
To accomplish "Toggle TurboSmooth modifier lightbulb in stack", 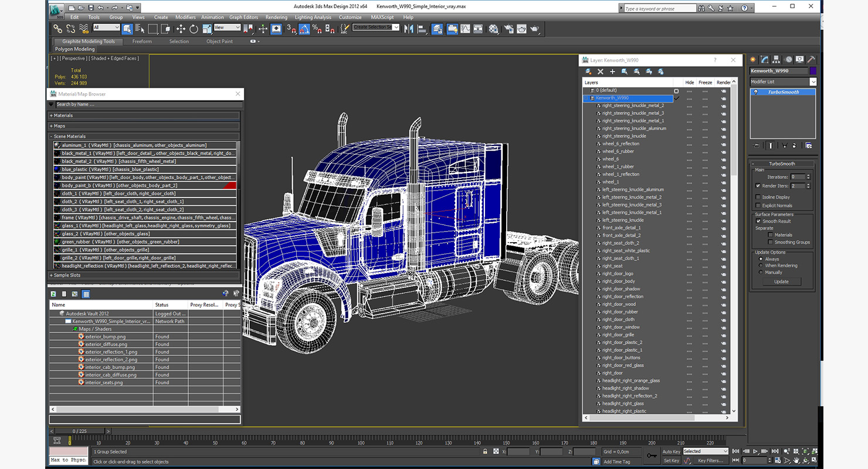I will point(756,92).
